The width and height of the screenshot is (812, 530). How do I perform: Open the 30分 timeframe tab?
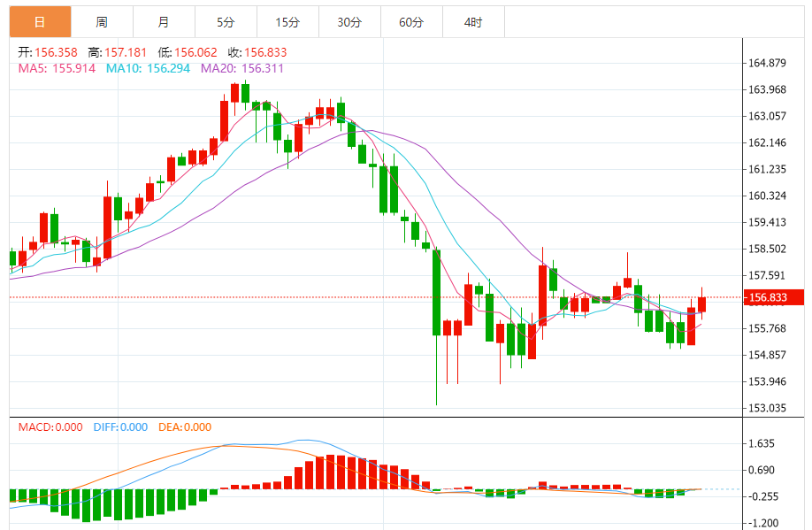click(x=349, y=22)
